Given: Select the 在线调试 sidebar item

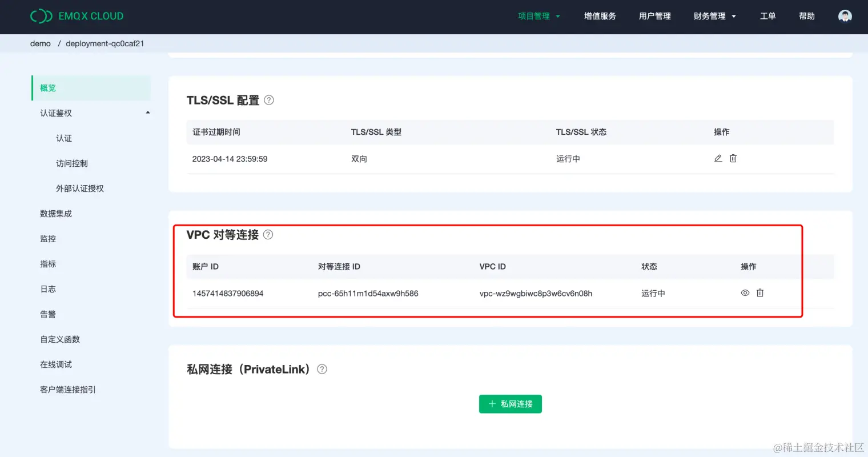Looking at the screenshot, I should [x=55, y=364].
